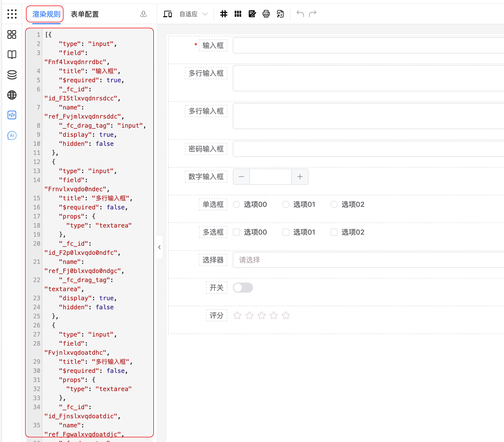Click "Fvjnlxvqdoatdhc" in the code editor
The image size is (504, 442).
[x=75, y=352]
